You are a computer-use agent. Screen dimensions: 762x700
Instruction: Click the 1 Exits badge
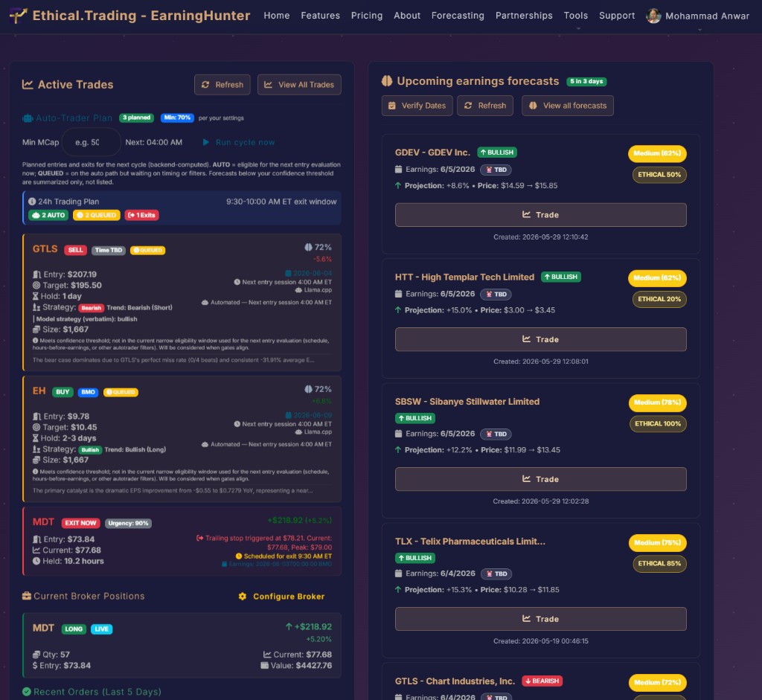(x=142, y=215)
